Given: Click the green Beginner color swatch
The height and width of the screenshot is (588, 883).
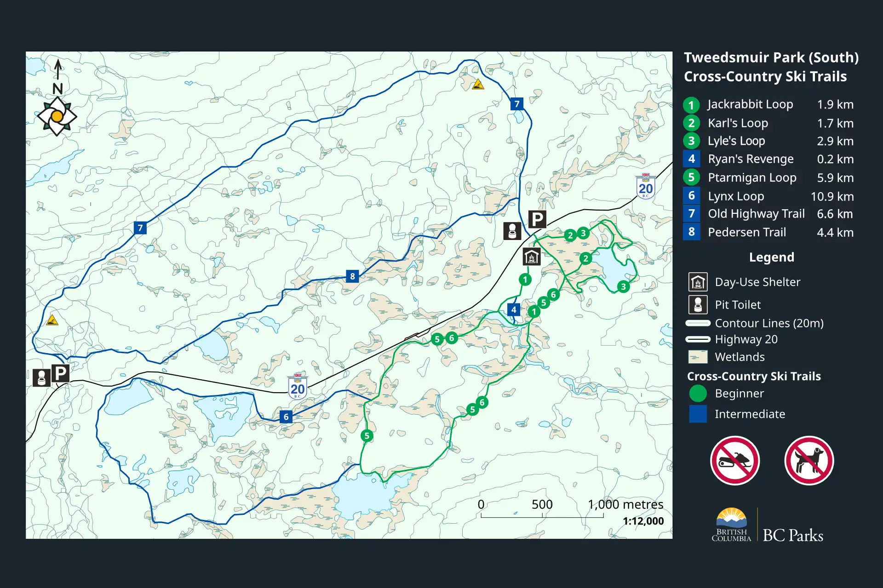Looking at the screenshot, I should tap(698, 394).
